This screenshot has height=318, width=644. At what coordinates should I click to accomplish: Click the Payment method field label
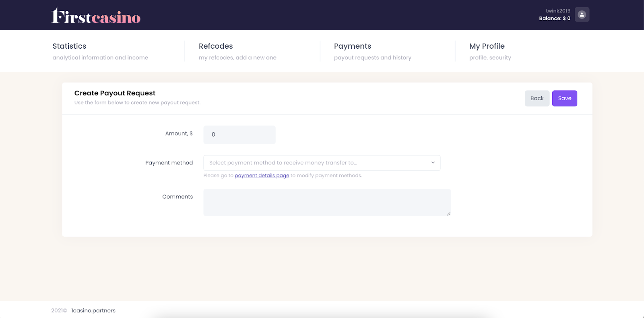169,163
